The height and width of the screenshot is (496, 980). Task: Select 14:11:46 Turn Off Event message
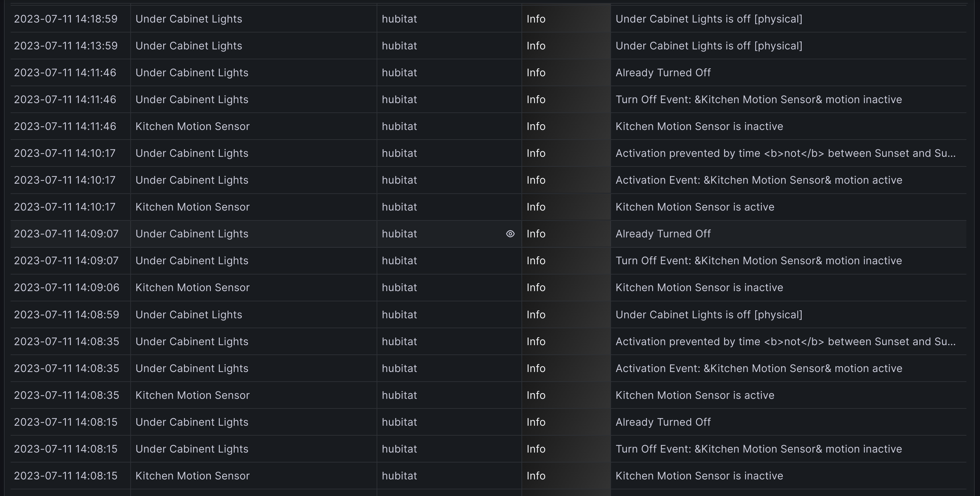pos(758,100)
